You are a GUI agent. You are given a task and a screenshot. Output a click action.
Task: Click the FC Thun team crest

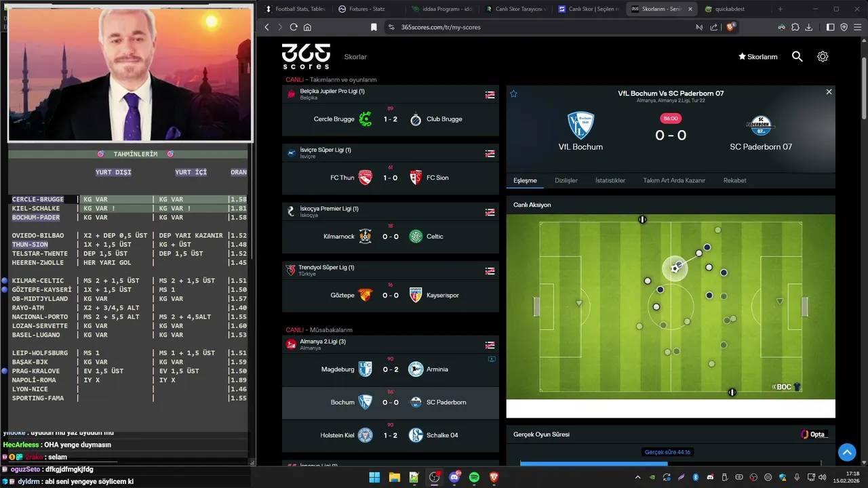click(366, 178)
